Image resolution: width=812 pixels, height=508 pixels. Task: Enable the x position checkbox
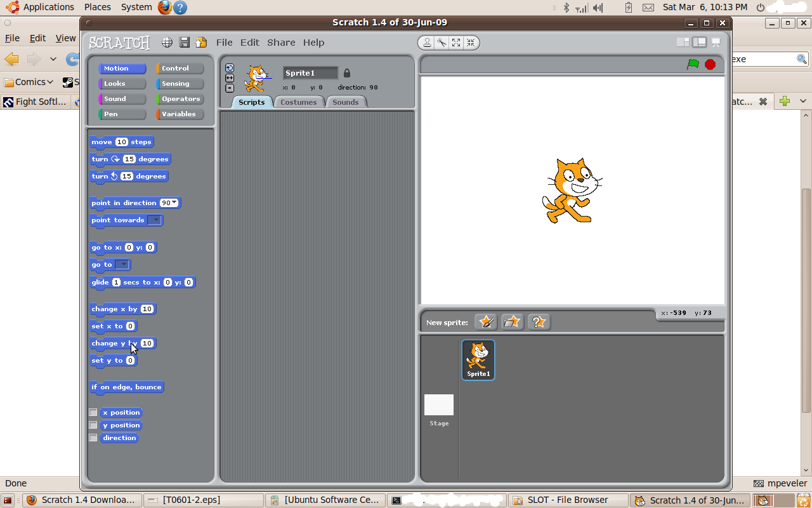[x=93, y=413]
